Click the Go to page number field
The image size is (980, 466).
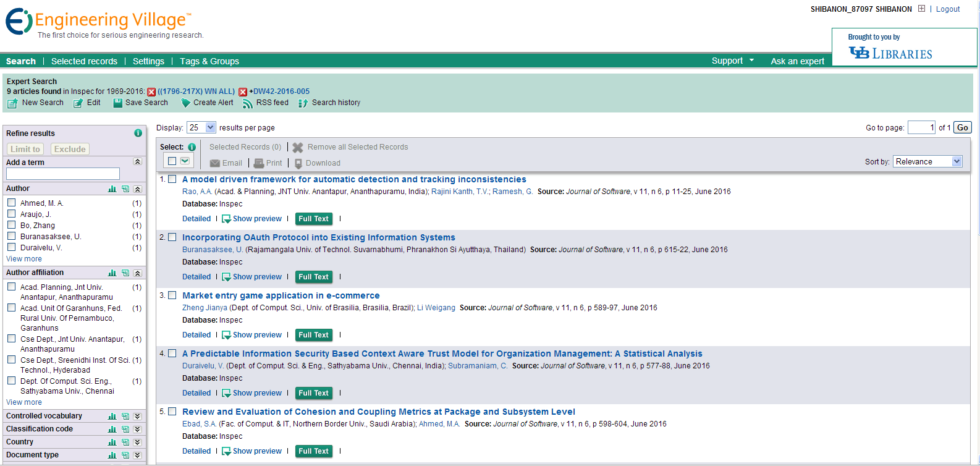pyautogui.click(x=921, y=127)
